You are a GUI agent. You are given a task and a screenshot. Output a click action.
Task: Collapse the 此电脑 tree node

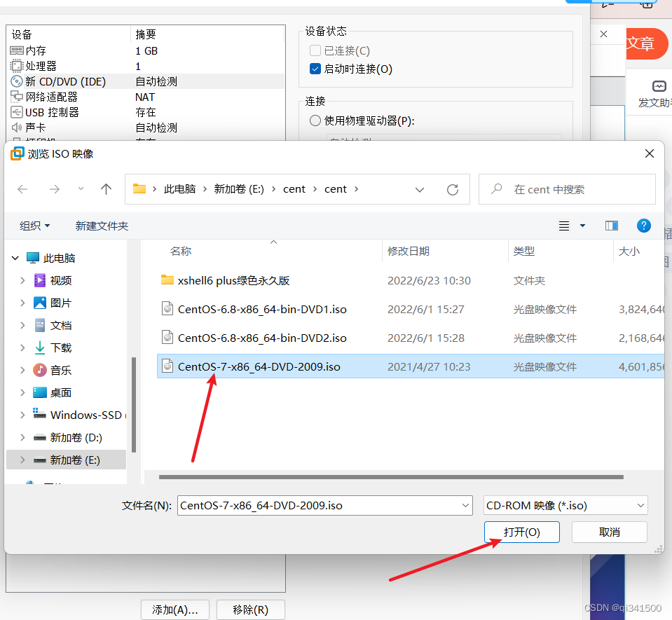[15, 258]
